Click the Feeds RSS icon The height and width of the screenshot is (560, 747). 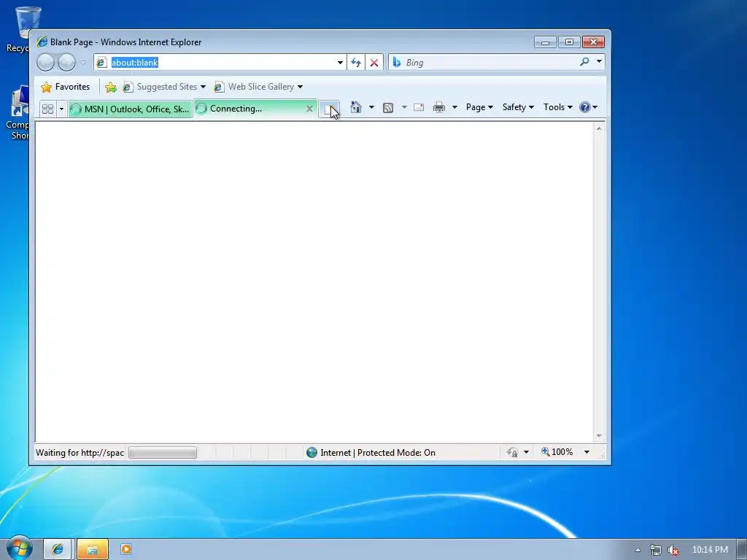coord(388,108)
